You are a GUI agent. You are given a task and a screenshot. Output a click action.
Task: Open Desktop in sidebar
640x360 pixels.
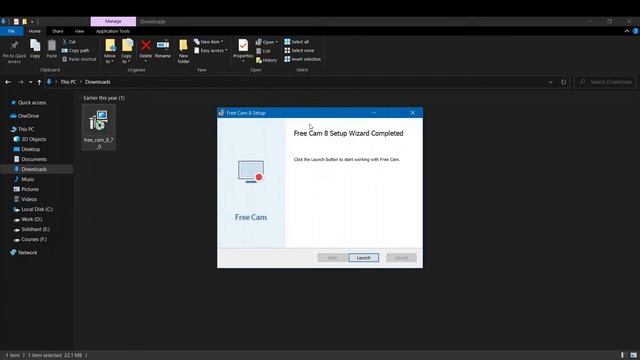(27, 149)
